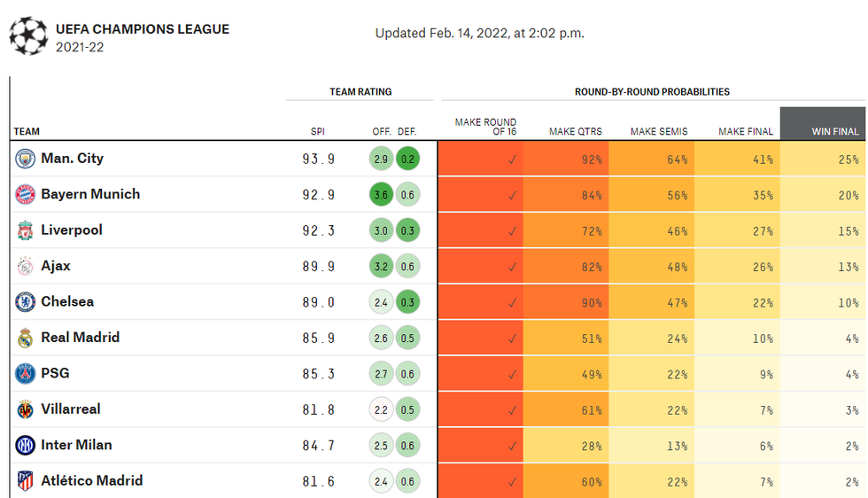Open the Villarreal team name link
The width and height of the screenshot is (868, 498).
tap(71, 409)
